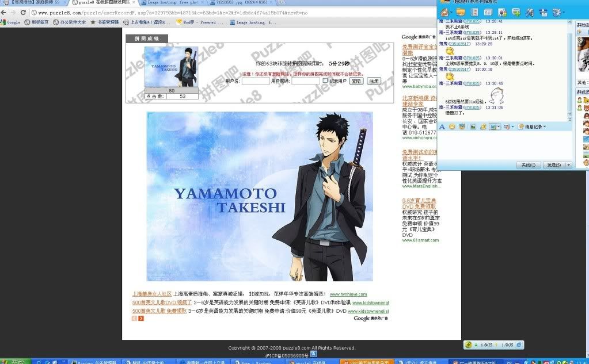
Task: Open the 上海单身女人社区 ad link
Action: [x=152, y=294]
